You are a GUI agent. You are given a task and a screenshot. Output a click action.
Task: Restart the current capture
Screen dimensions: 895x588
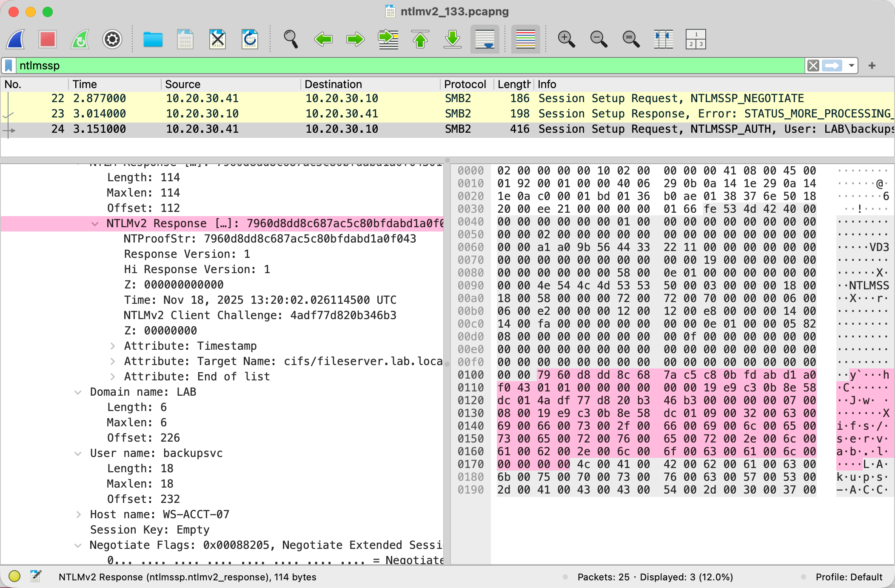(x=80, y=39)
